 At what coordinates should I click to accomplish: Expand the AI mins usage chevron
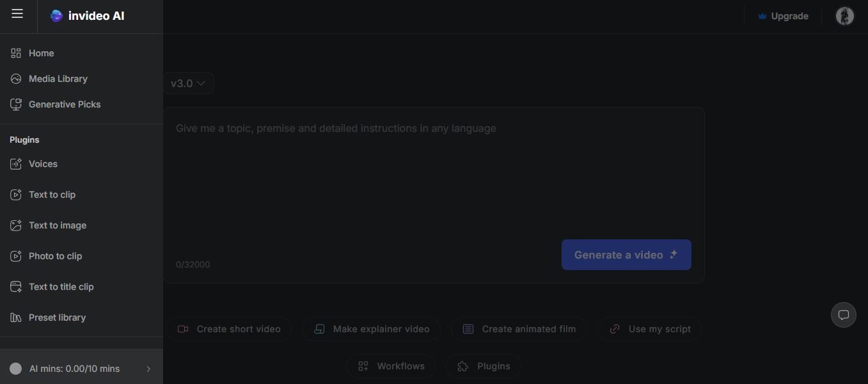[148, 369]
